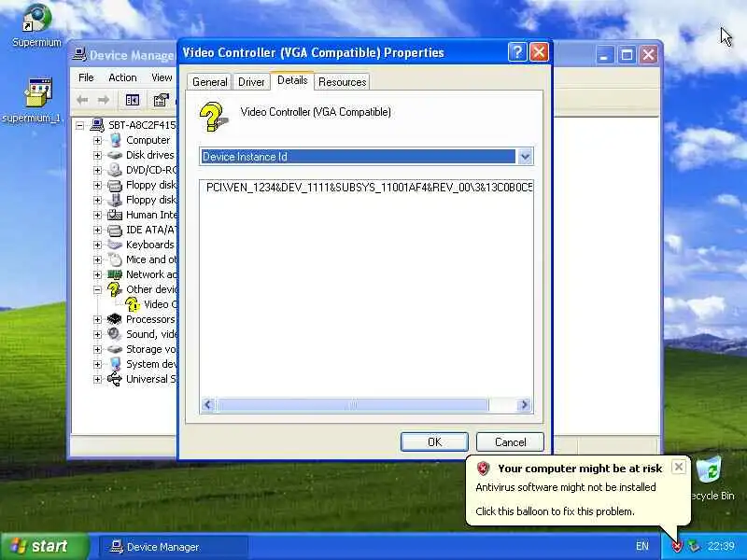The height and width of the screenshot is (560, 747).
Task: Select the Universal Serial Bus icon
Action: pyautogui.click(x=115, y=379)
